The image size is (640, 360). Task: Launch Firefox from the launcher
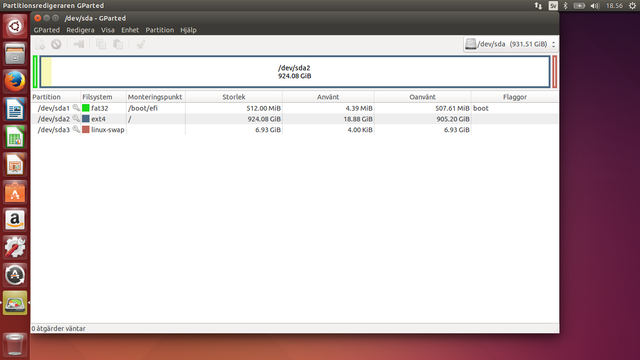pos(15,81)
